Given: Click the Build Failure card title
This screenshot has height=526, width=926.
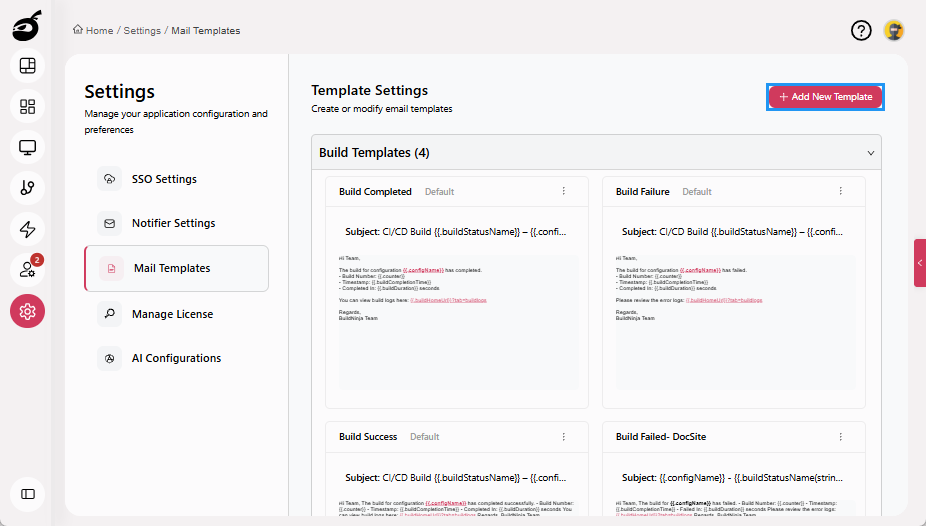Looking at the screenshot, I should tap(643, 192).
